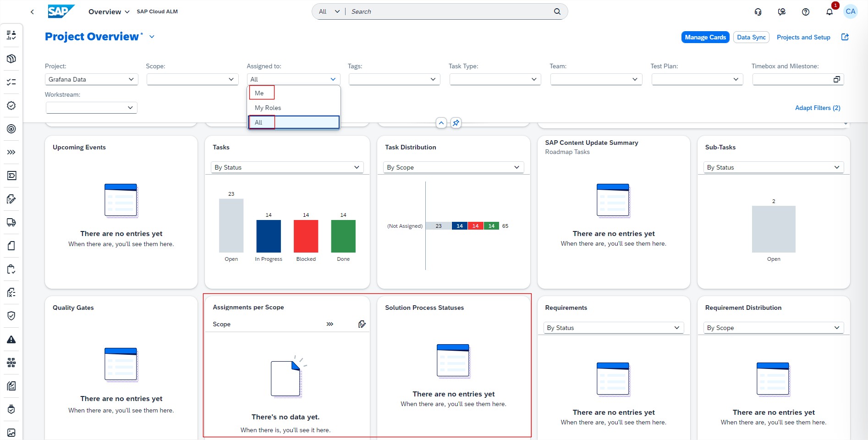Collapse the filter header with up chevron
The height and width of the screenshot is (440, 868).
tap(441, 123)
